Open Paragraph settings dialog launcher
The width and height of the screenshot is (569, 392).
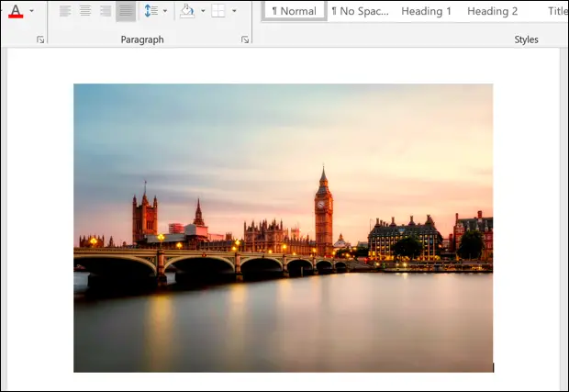coord(245,39)
